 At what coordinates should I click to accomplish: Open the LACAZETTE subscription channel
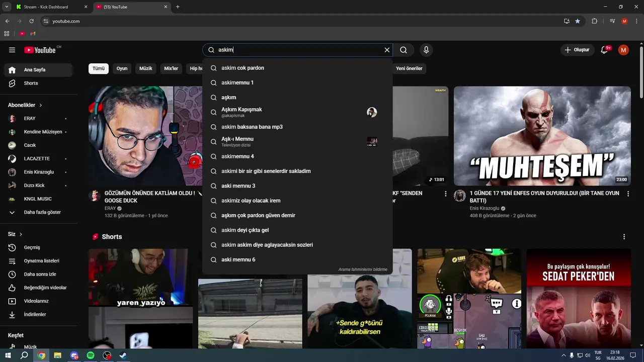39,158
